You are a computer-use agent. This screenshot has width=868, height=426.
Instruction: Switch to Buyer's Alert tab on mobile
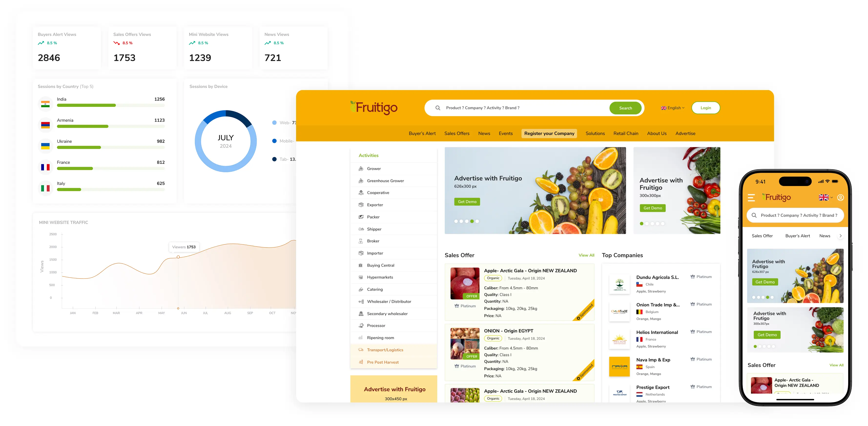797,236
